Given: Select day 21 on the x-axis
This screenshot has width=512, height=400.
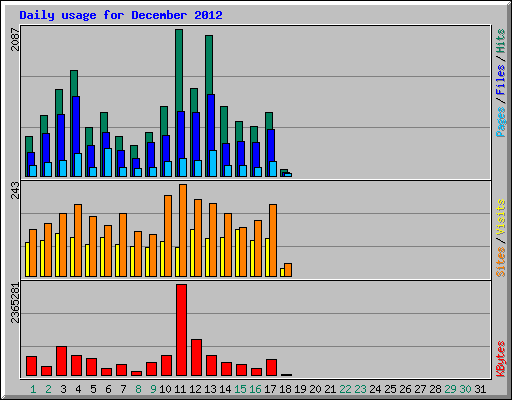Looking at the screenshot, I should (x=330, y=389).
